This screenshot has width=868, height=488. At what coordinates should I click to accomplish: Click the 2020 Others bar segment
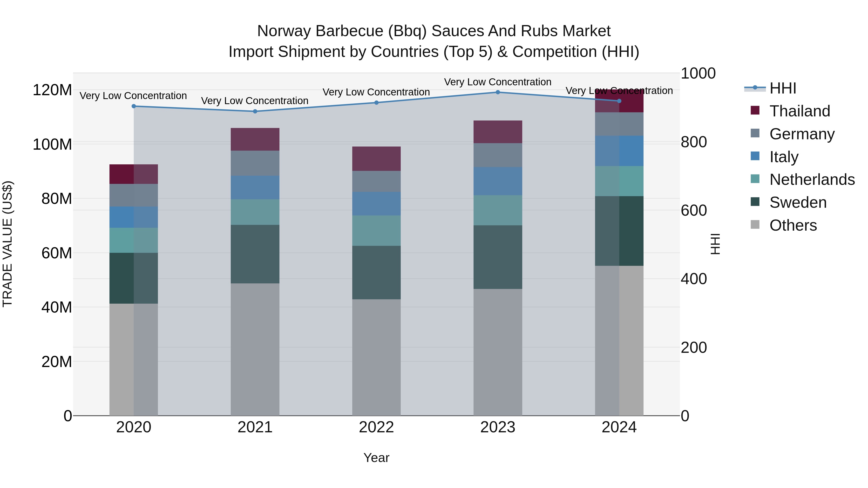point(134,360)
